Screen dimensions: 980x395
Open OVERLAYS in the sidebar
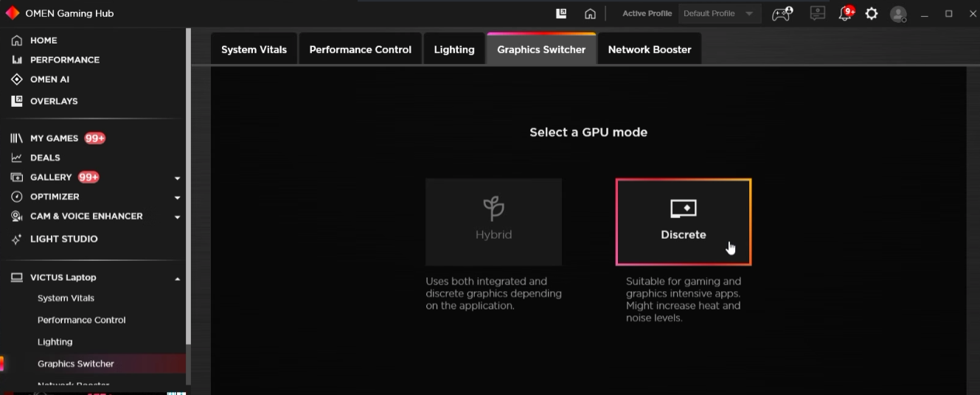[54, 101]
